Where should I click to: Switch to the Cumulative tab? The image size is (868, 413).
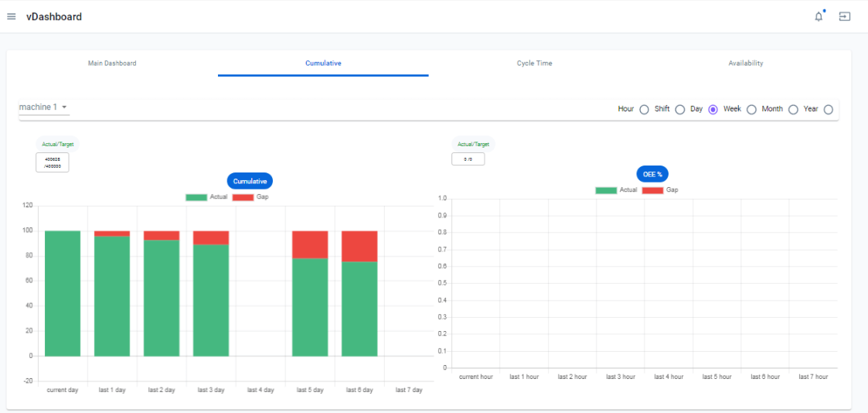click(323, 63)
